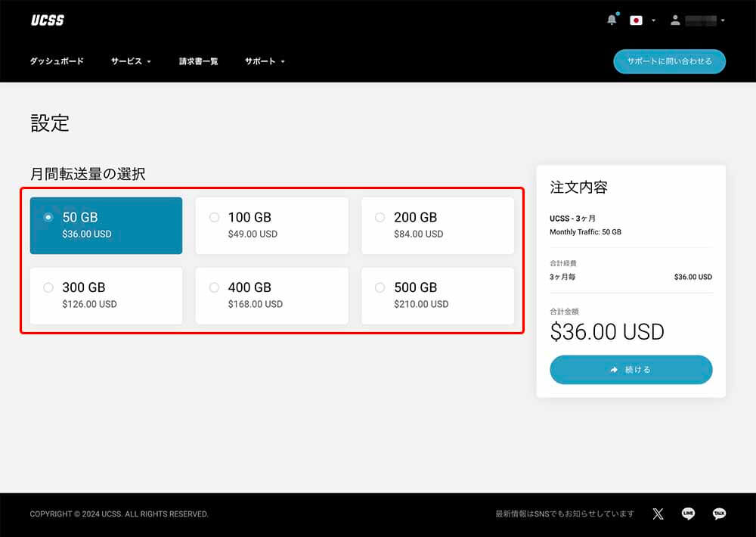This screenshot has width=756, height=537.
Task: Expand the サービス dropdown menu
Action: point(131,61)
